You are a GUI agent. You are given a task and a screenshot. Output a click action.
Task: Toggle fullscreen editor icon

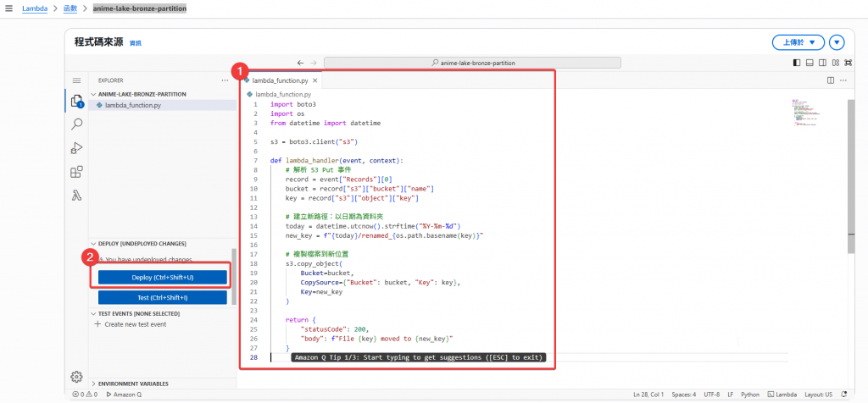coord(849,63)
